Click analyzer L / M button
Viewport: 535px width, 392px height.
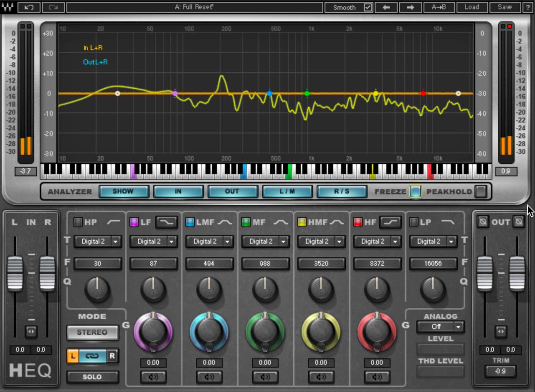[x=287, y=191]
